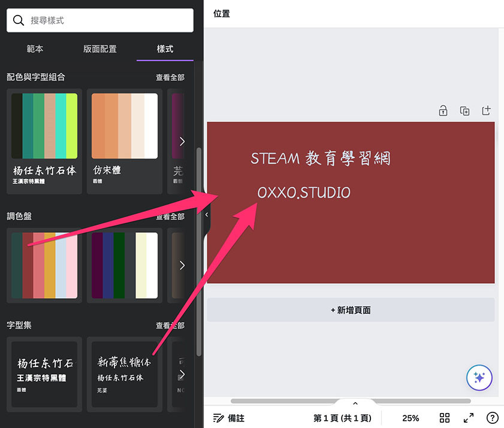Show more font sets arrow

[x=182, y=374]
